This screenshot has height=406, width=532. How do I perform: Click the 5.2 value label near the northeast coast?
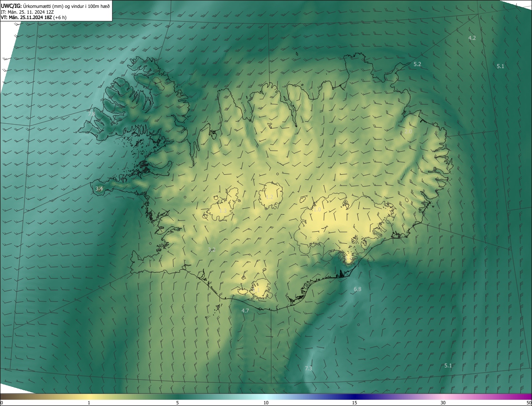click(417, 64)
